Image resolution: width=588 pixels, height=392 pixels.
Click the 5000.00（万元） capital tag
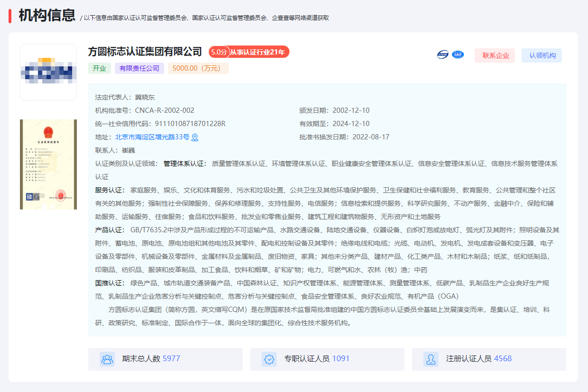pos(198,68)
